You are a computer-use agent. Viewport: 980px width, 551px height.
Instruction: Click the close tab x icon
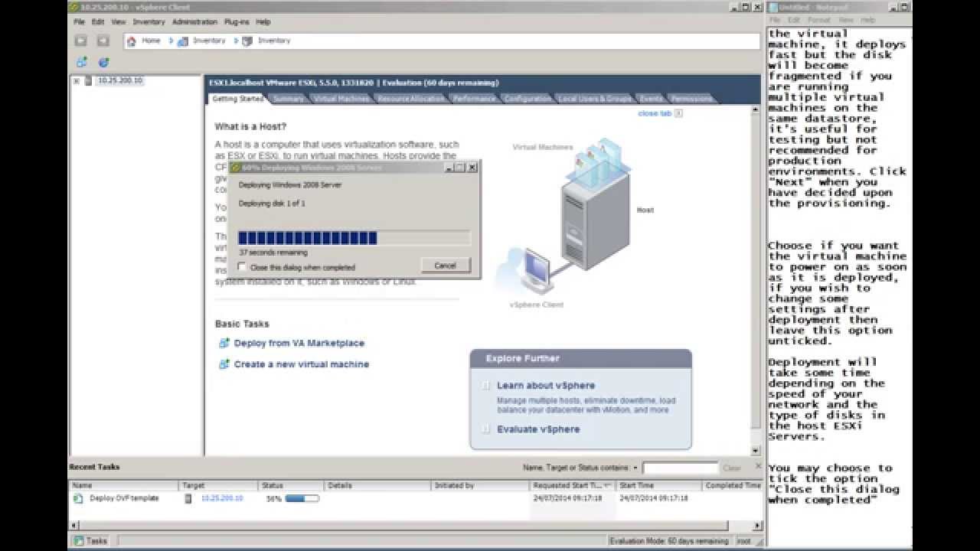pyautogui.click(x=678, y=113)
